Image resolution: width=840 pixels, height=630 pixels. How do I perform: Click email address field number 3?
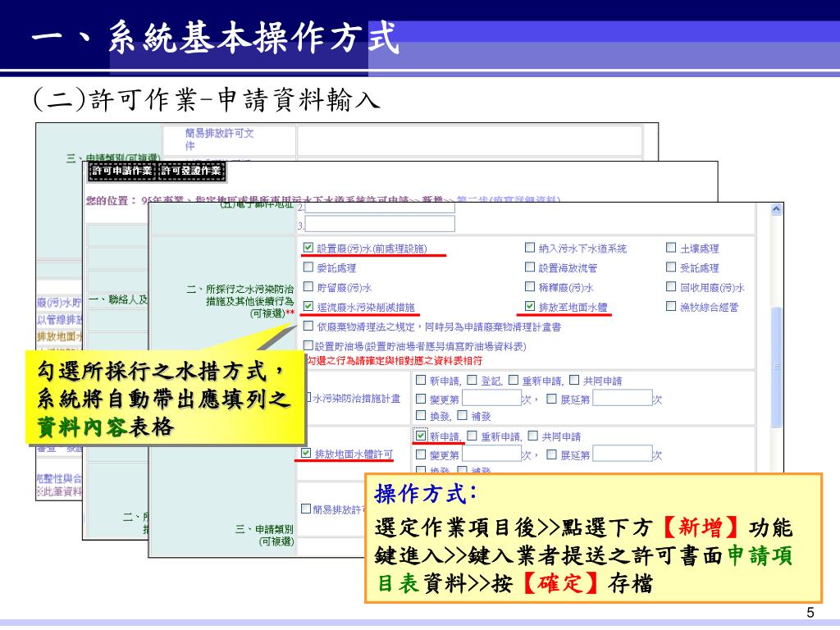click(x=380, y=224)
